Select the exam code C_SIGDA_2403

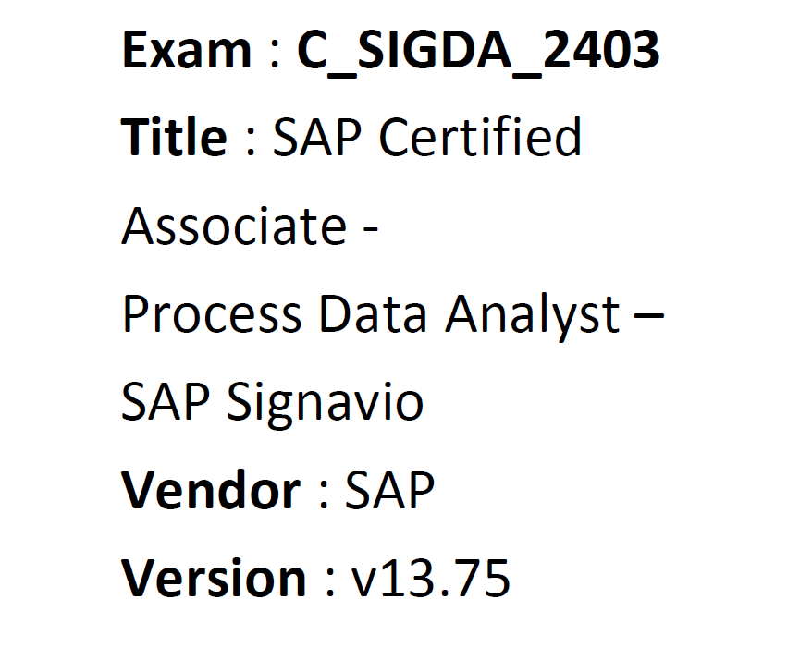tap(478, 52)
